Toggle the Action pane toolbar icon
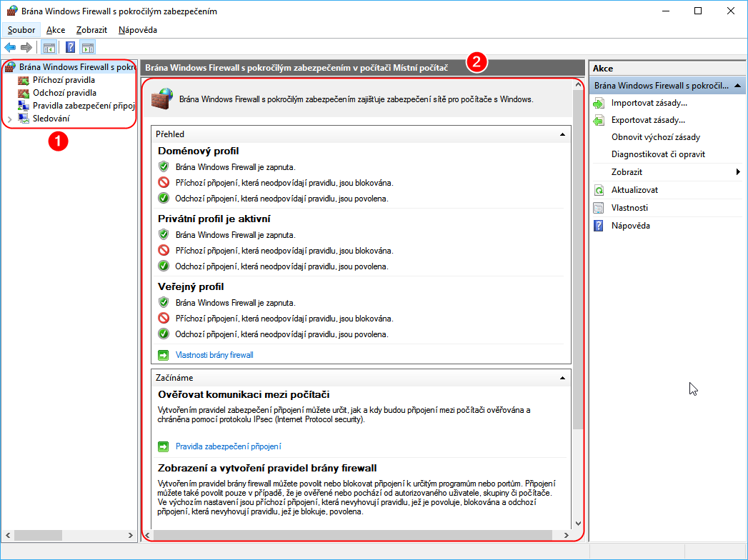748x560 pixels. pos(88,47)
